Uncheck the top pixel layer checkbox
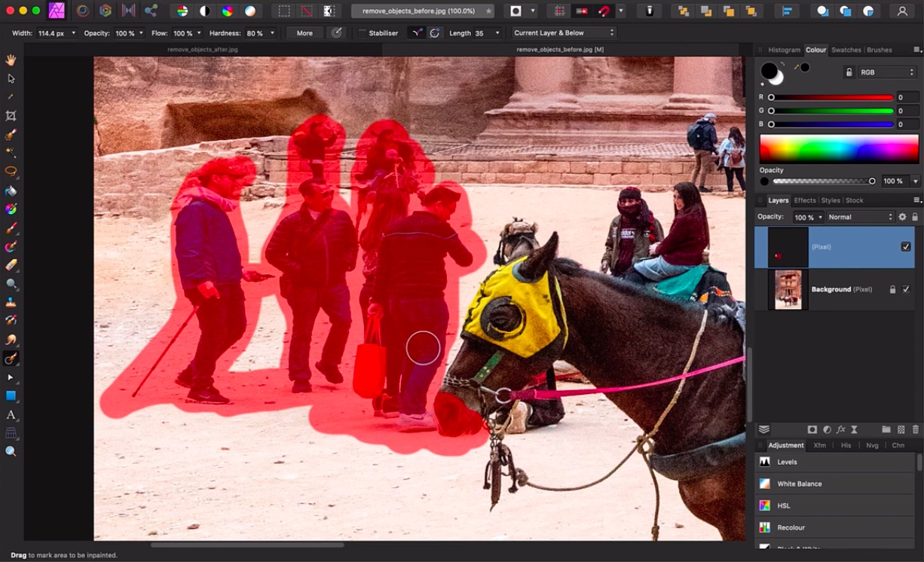 (906, 246)
